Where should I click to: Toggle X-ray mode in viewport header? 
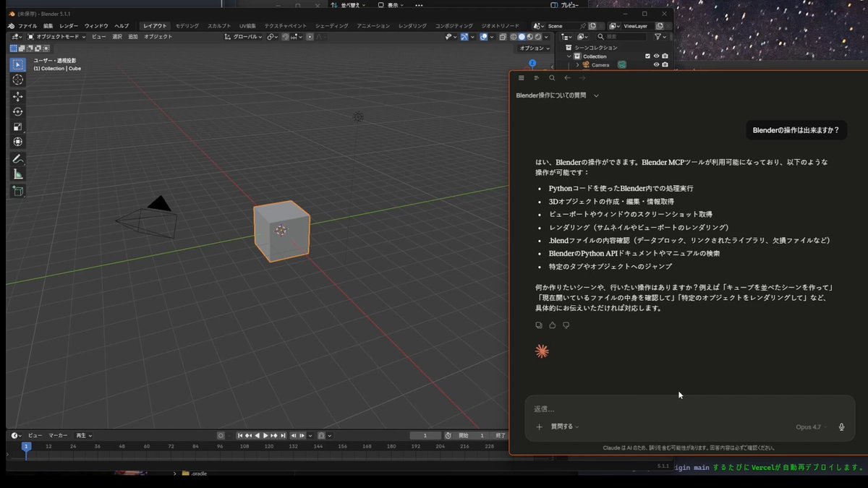tap(502, 37)
